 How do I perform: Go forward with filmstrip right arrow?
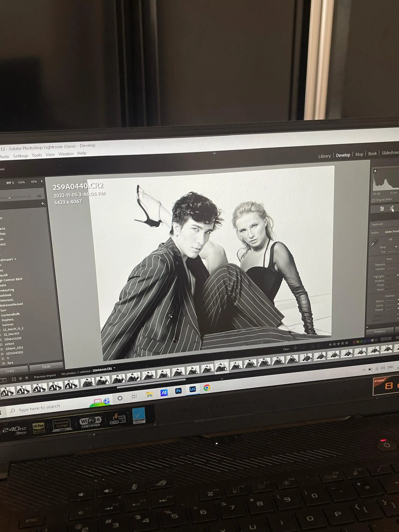pyautogui.click(x=27, y=378)
